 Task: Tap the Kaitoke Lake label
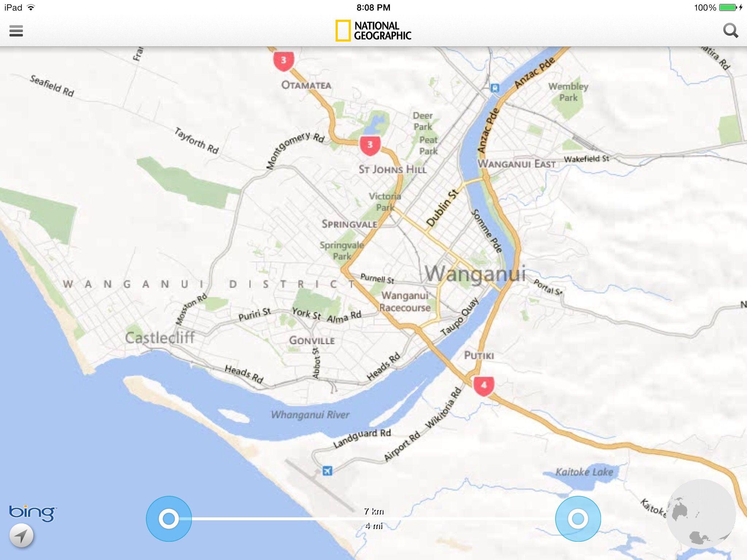584,472
